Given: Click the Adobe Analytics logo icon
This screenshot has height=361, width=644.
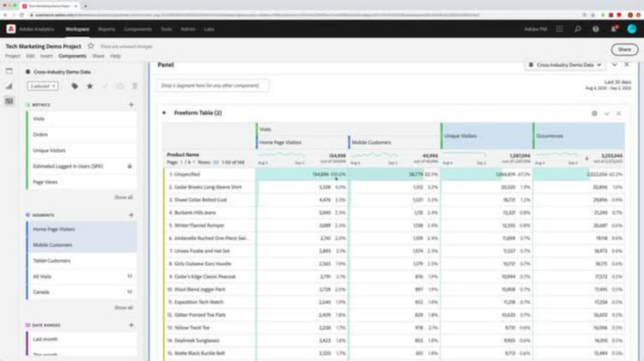Looking at the screenshot, I should pos(11,29).
